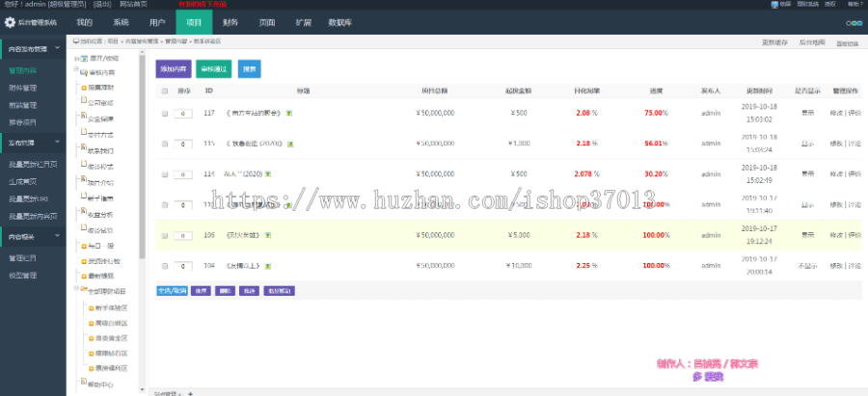868x396 pixels.
Task: Switch to the 项目 top menu
Action: 194,23
